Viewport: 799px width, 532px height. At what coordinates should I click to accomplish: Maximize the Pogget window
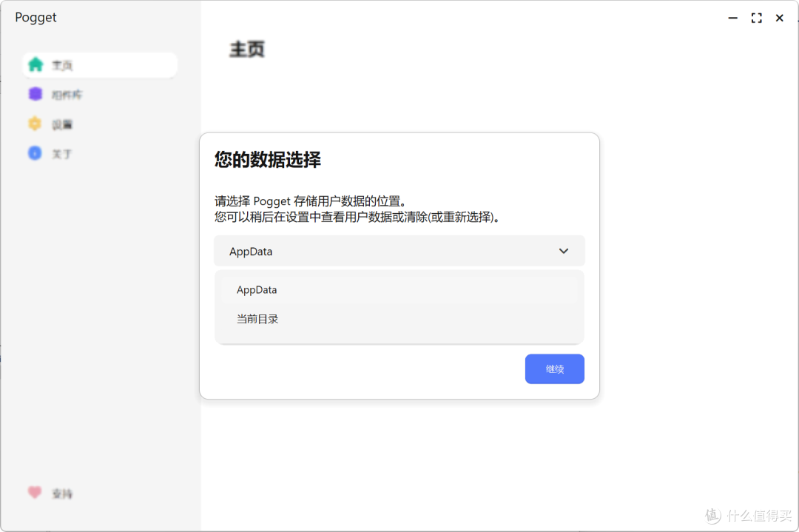tap(757, 18)
